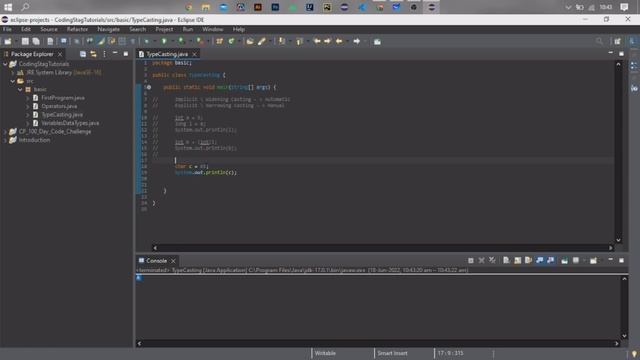Click Open Console icon in Console toolbar

pos(593,260)
